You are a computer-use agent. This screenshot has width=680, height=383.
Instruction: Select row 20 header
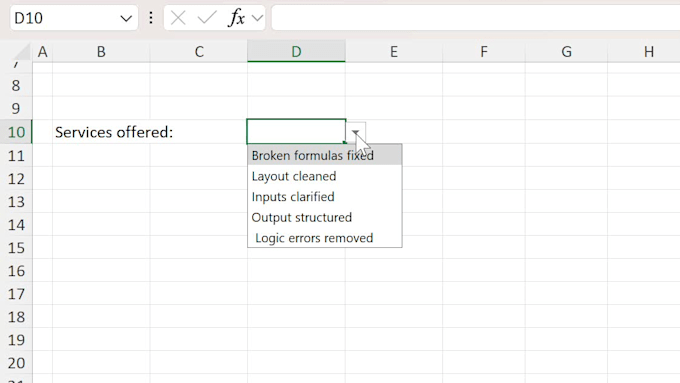[x=16, y=363]
